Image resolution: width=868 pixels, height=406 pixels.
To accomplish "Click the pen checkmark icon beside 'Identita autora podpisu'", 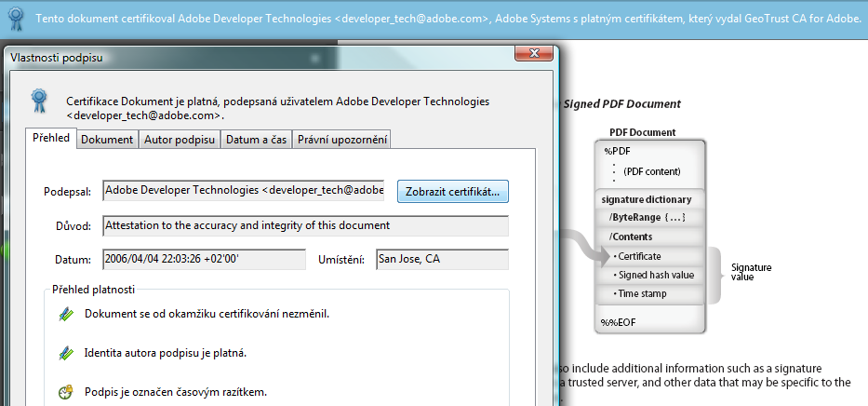I will (x=66, y=353).
